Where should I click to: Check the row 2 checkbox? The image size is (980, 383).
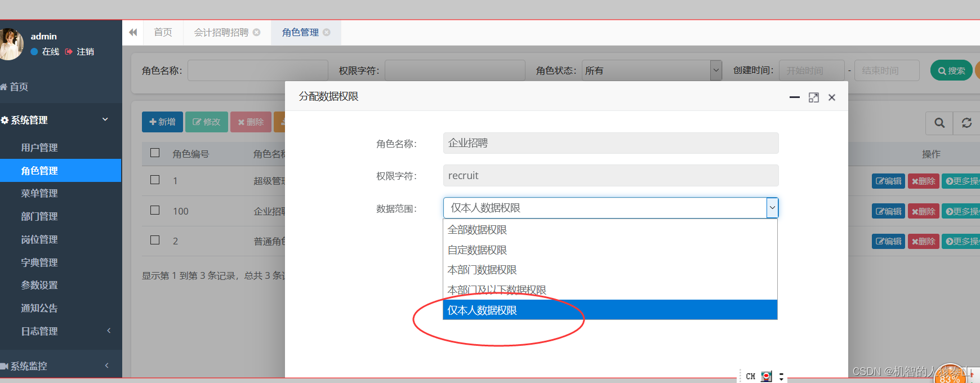pyautogui.click(x=155, y=240)
